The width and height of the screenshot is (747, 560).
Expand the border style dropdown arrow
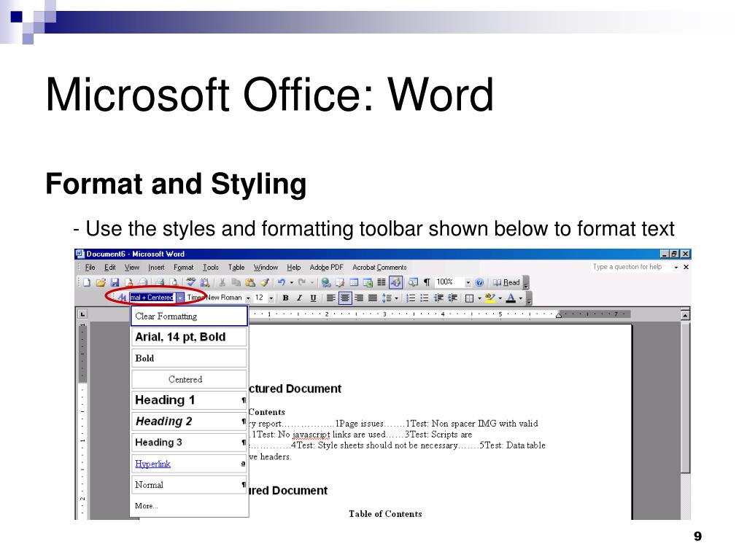point(480,298)
